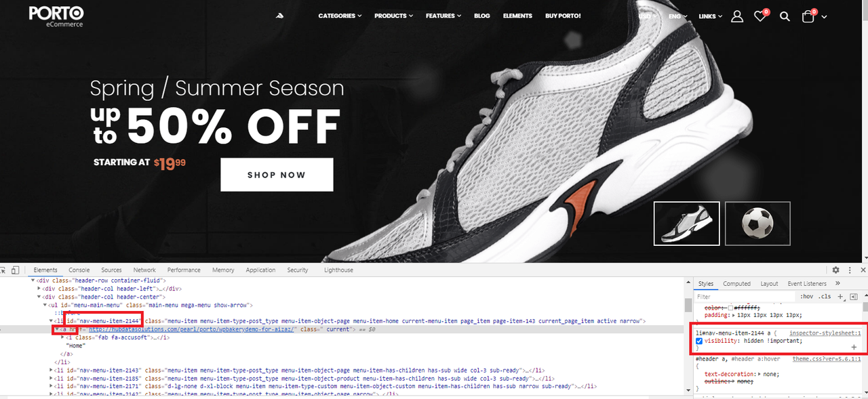Select the soccer ball slide thumbnail

coord(757,223)
